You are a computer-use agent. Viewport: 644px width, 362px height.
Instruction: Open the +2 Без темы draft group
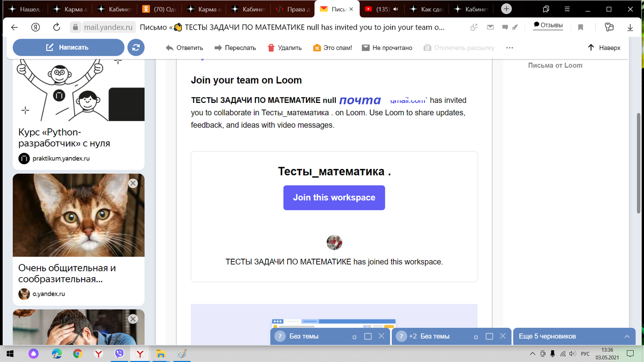tap(429, 336)
